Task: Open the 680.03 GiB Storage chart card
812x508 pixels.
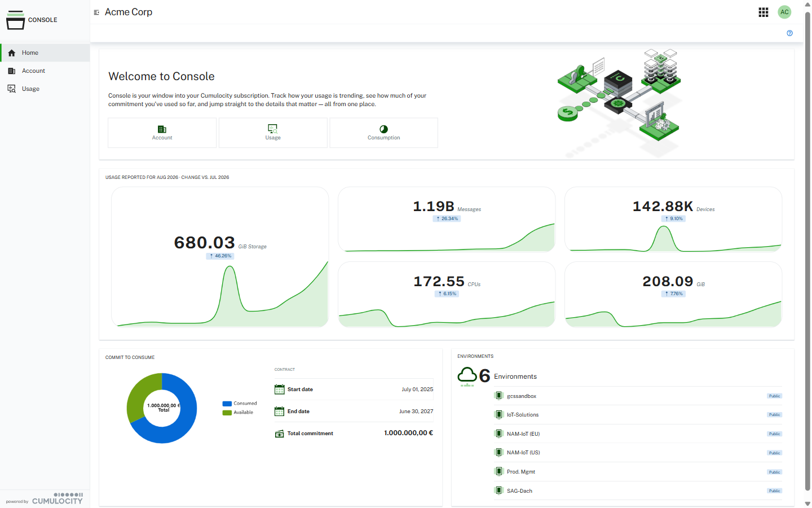Action: [x=220, y=257]
